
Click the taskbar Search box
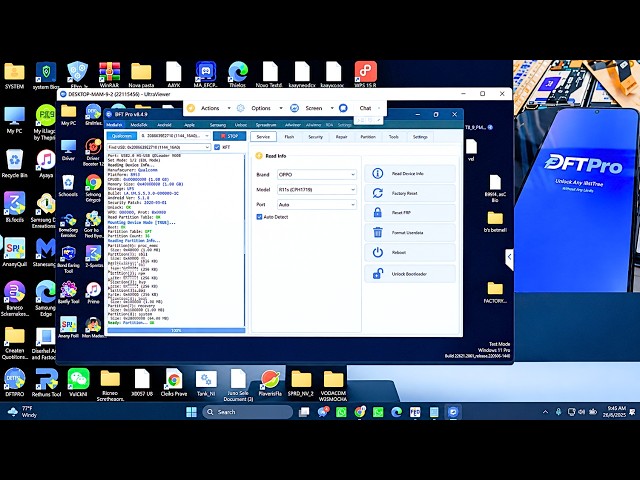248,412
